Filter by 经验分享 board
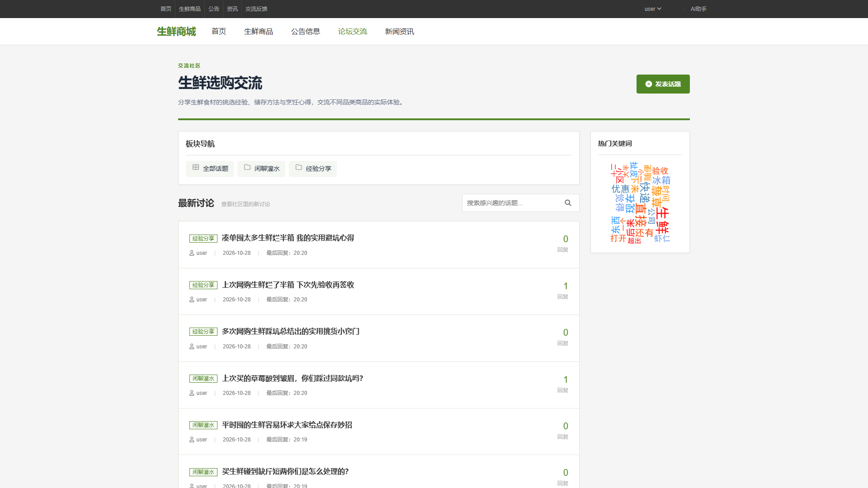Image resolution: width=868 pixels, height=488 pixels. click(x=313, y=169)
